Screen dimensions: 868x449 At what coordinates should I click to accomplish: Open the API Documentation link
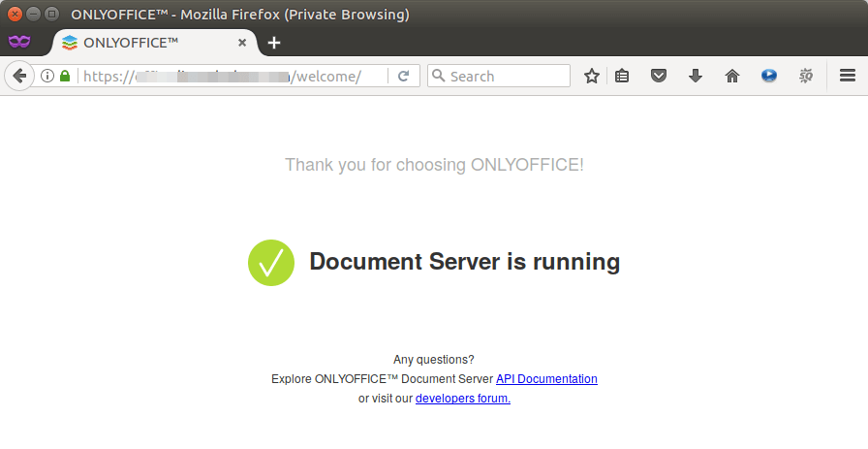pyautogui.click(x=546, y=379)
